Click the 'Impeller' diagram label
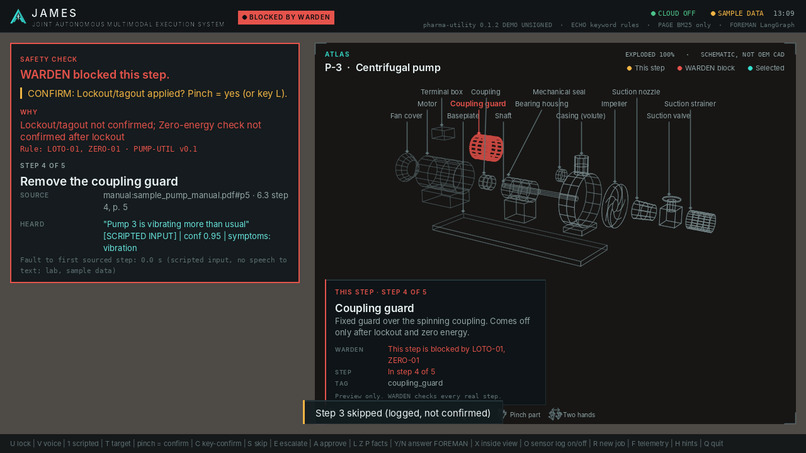 click(614, 104)
